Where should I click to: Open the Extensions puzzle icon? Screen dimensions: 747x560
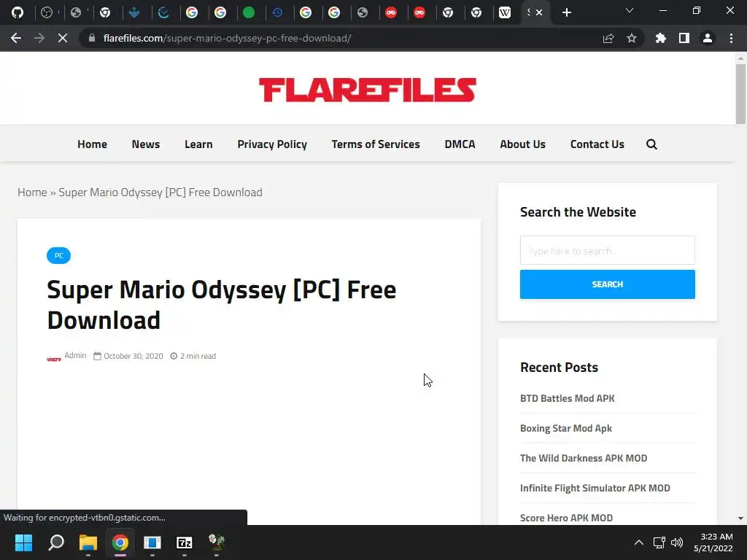click(x=660, y=38)
